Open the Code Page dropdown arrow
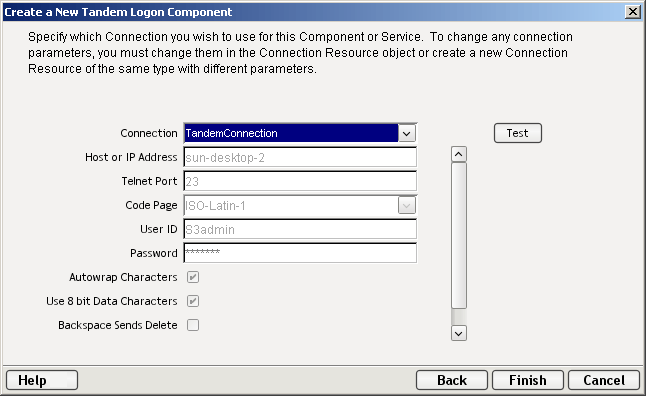 click(407, 205)
